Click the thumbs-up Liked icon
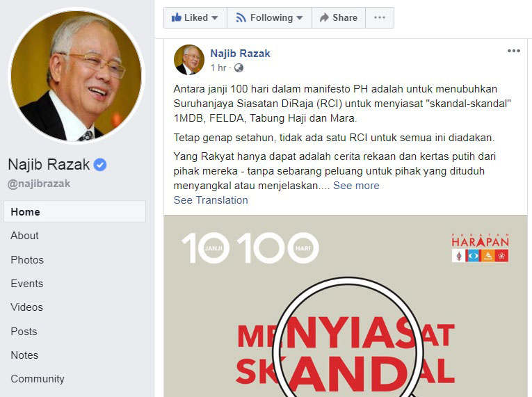Viewport: 532px width, 397px height. coord(176,17)
